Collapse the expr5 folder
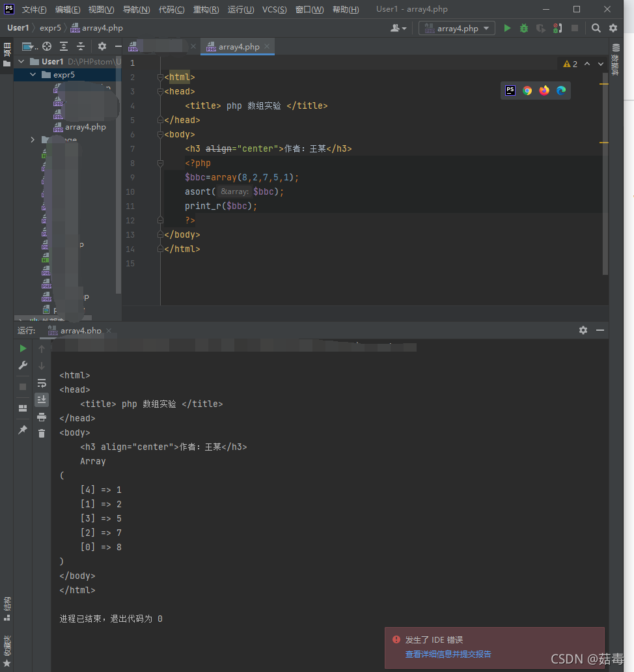 [x=33, y=75]
